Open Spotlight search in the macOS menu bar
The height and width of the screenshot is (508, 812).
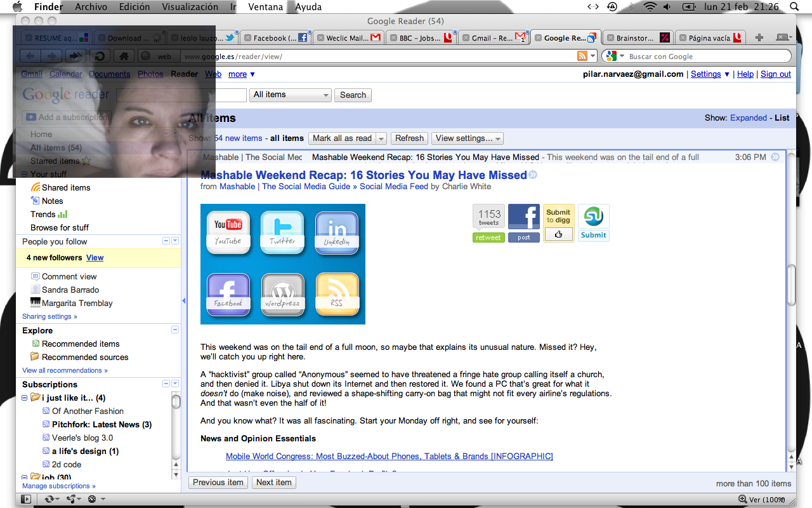click(794, 7)
